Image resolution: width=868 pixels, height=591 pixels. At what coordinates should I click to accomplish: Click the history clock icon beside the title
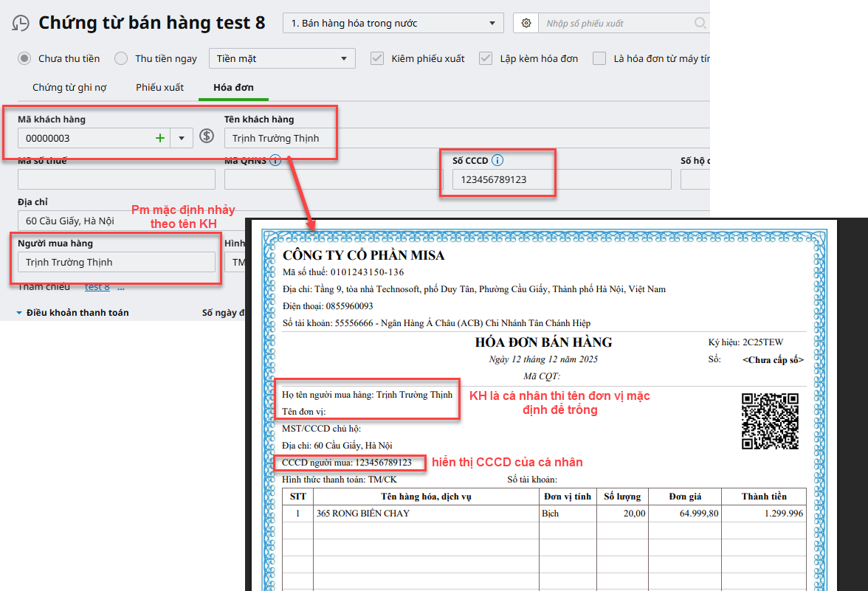coord(21,24)
